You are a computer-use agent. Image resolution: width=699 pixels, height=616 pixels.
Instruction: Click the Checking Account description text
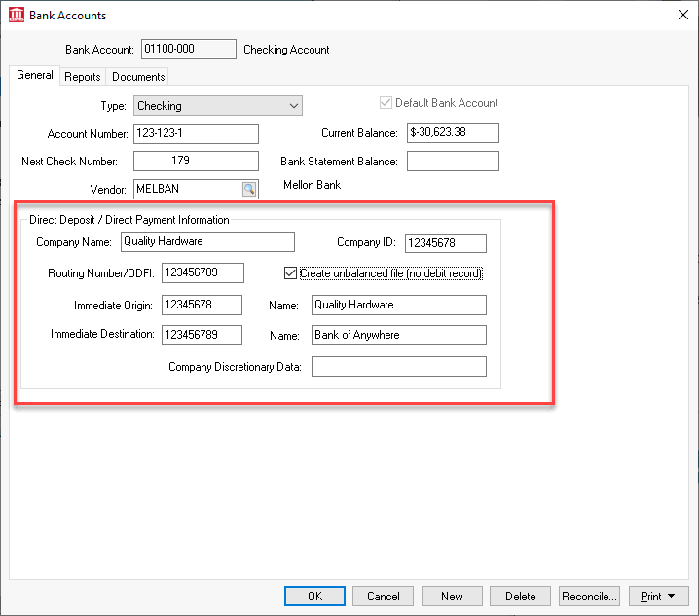286,50
